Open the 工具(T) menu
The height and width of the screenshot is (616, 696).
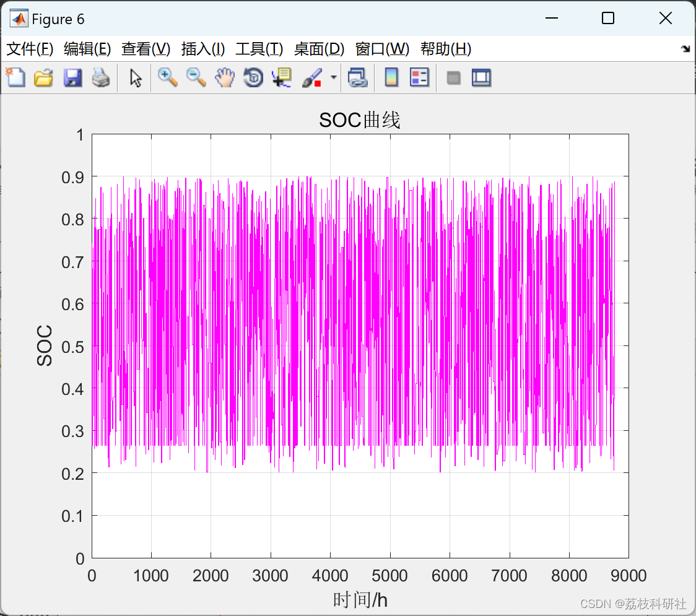(259, 49)
